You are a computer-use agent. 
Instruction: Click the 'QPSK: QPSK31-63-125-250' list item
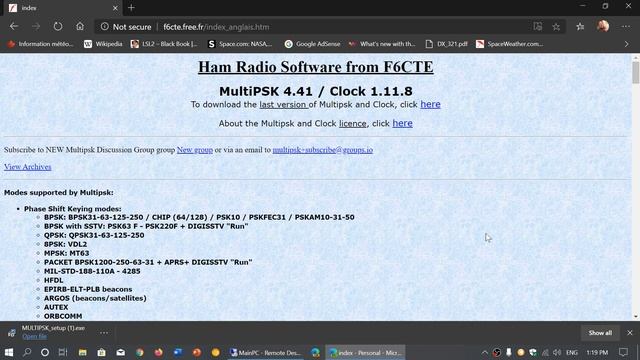tap(94, 235)
